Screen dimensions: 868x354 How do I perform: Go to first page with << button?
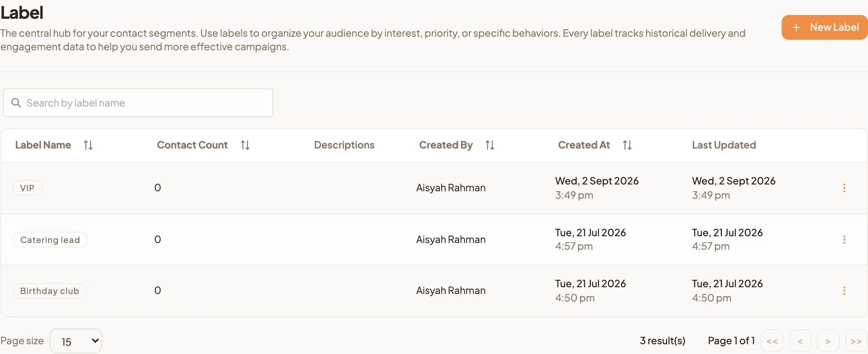click(x=772, y=341)
